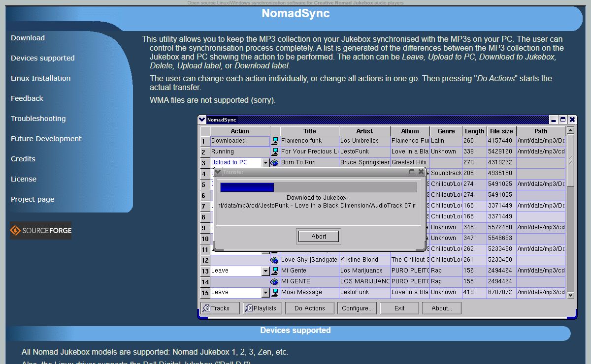Image resolution: width=591 pixels, height=364 pixels.
Task: Sort by the Length column header
Action: (475, 131)
